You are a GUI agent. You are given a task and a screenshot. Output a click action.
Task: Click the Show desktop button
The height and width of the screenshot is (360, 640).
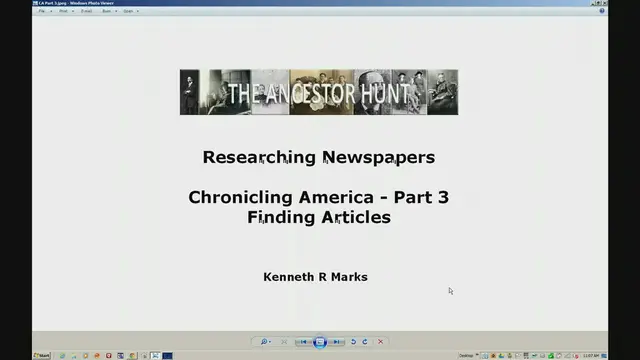click(x=604, y=356)
